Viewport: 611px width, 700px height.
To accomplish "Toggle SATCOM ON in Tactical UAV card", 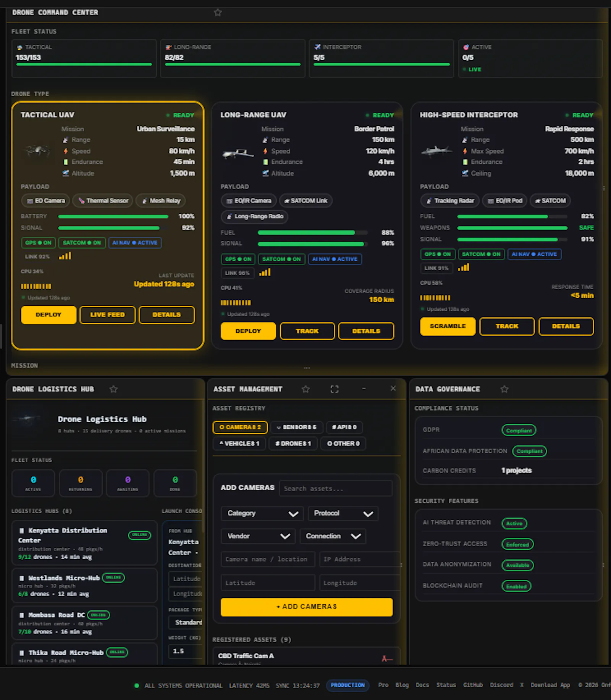I will (82, 243).
